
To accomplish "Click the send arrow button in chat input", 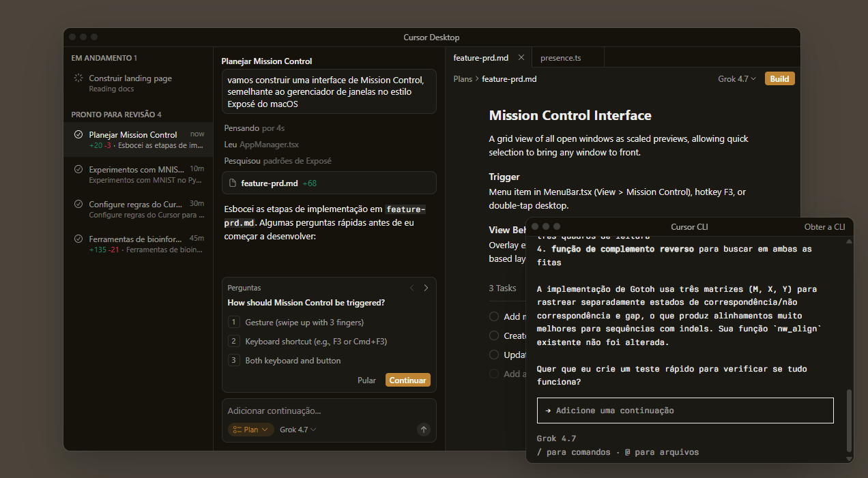I will click(424, 430).
